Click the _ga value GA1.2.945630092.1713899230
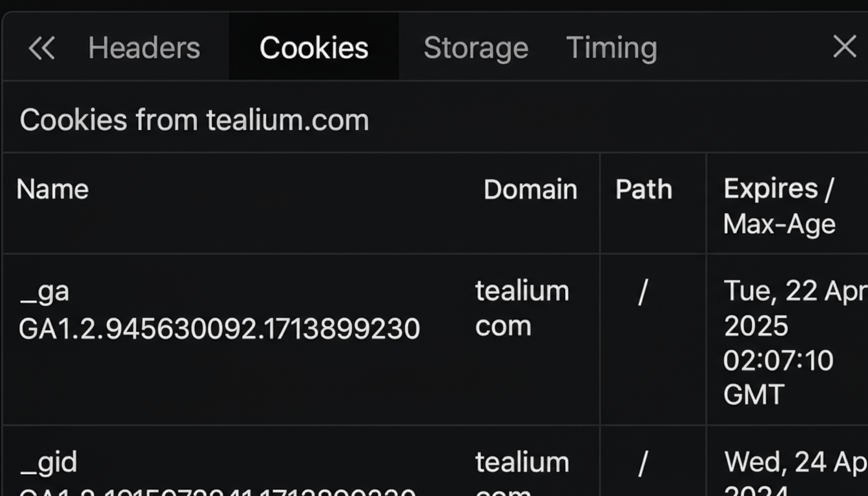868x496 pixels. [220, 329]
